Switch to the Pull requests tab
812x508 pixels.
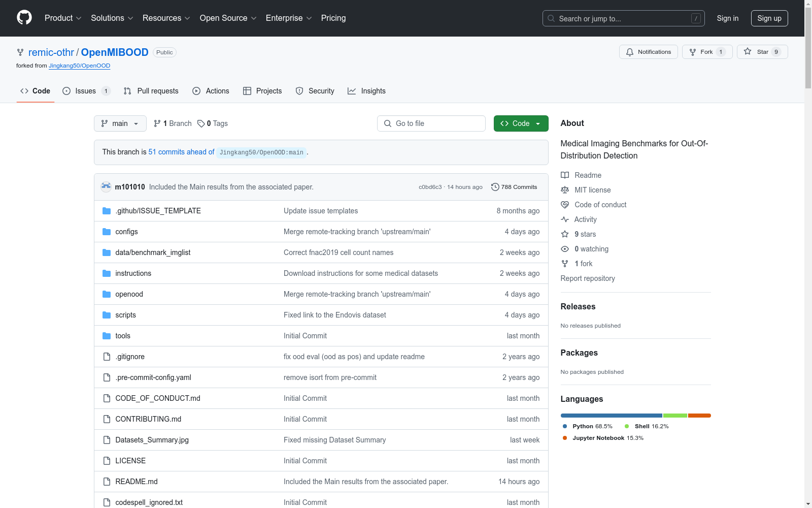[151, 91]
